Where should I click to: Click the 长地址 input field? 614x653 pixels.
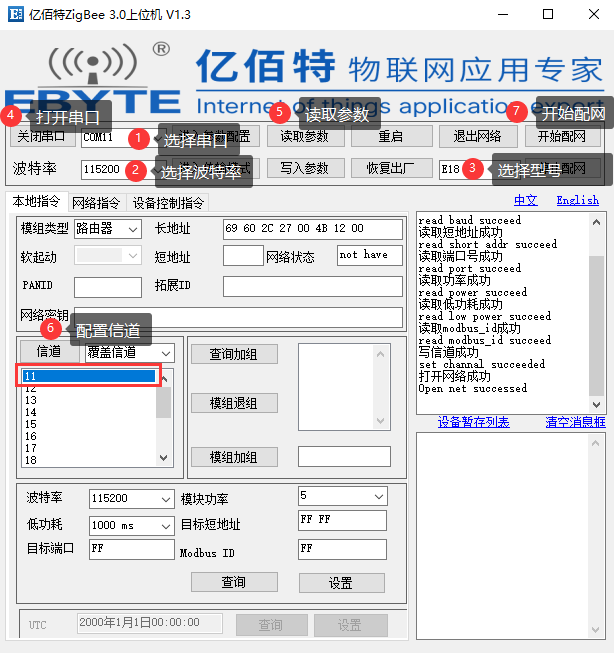pyautogui.click(x=313, y=229)
